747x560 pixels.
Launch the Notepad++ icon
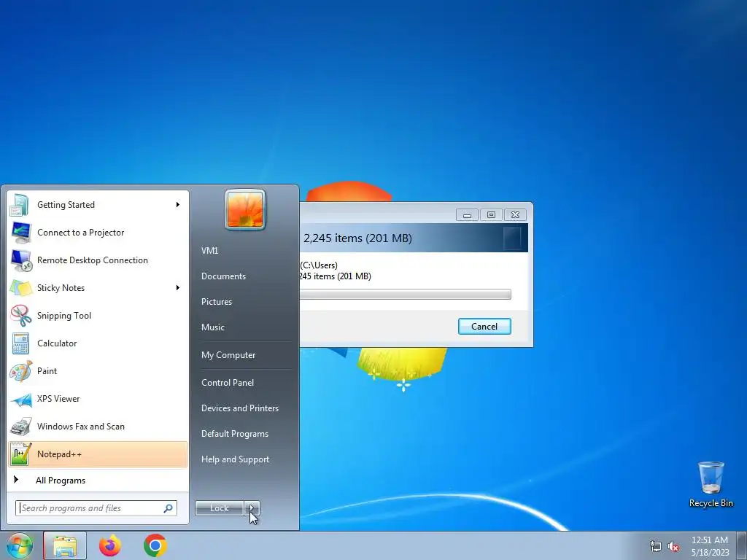pyautogui.click(x=20, y=454)
